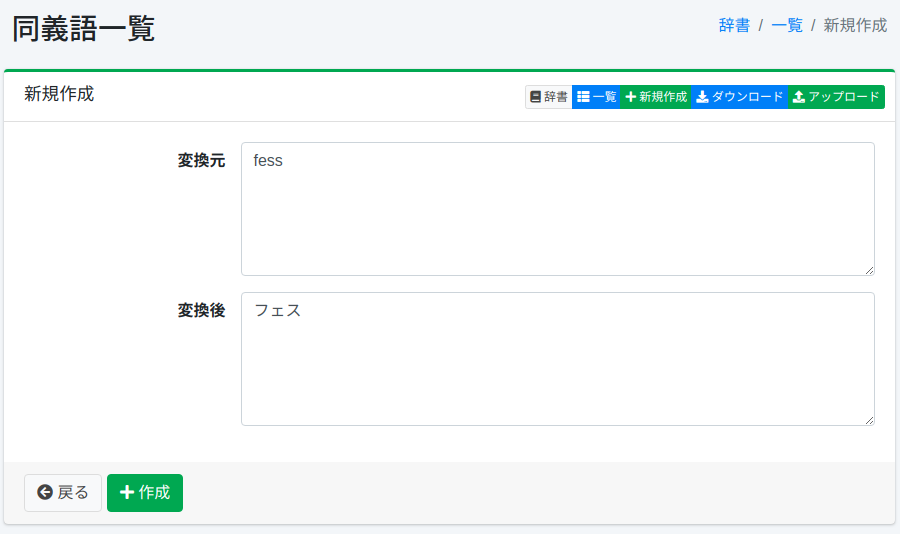Click the upload icon beside アップロード
Image resolution: width=900 pixels, height=534 pixels.
(x=798, y=97)
